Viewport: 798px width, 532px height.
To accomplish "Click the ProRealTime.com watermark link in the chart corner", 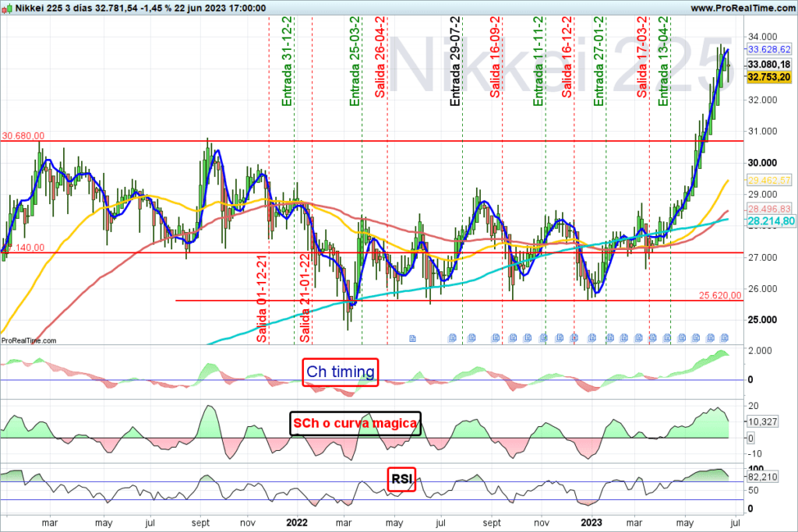I will [x=29, y=340].
